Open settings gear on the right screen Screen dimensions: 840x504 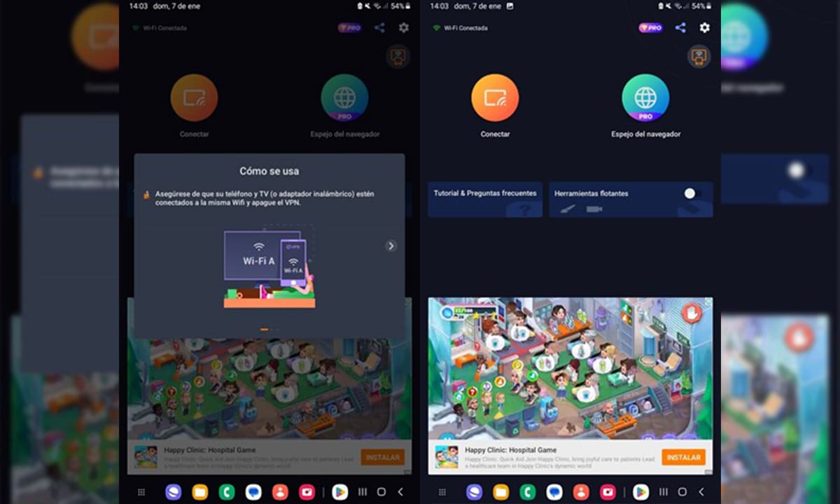click(705, 28)
